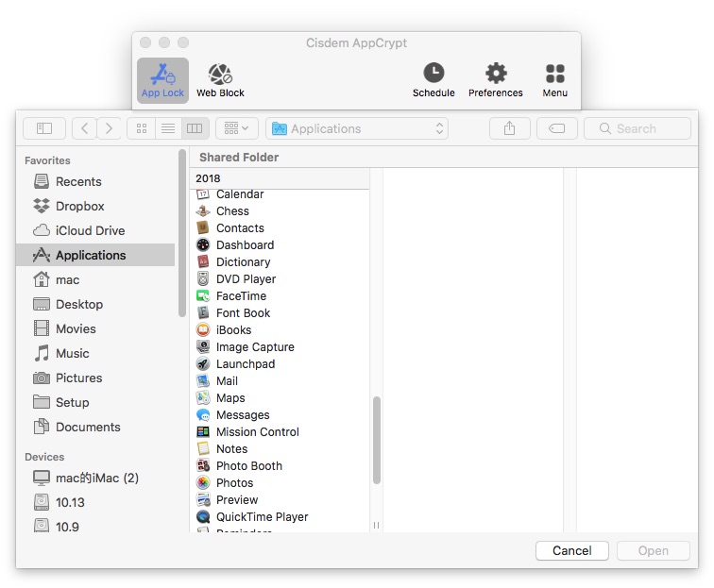Image resolution: width=714 pixels, height=588 pixels.
Task: Switch to Web Block tab
Action: click(x=220, y=80)
